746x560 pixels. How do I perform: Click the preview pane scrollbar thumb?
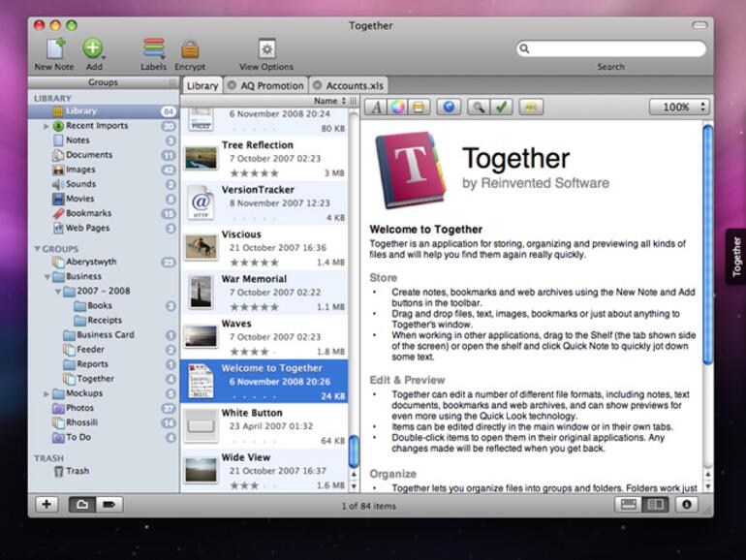(708, 244)
